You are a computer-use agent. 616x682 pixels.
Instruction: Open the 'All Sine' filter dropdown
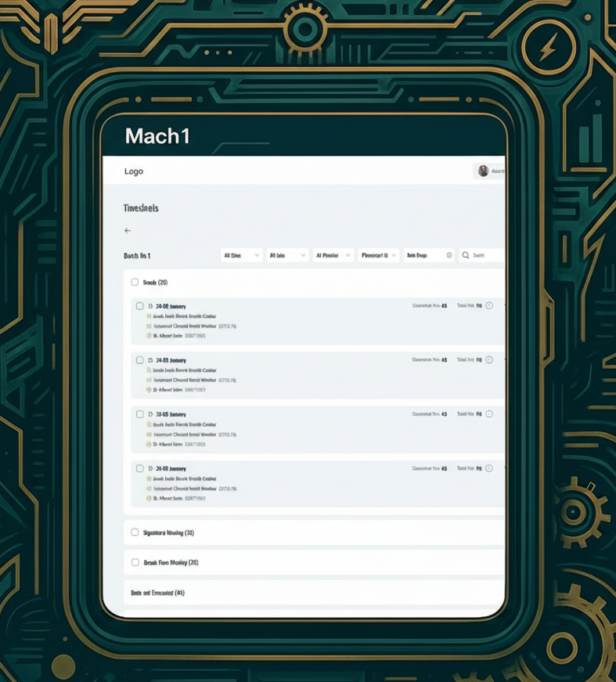242,255
